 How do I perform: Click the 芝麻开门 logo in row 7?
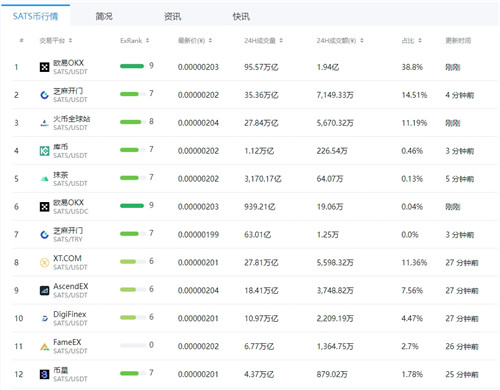[x=44, y=235]
